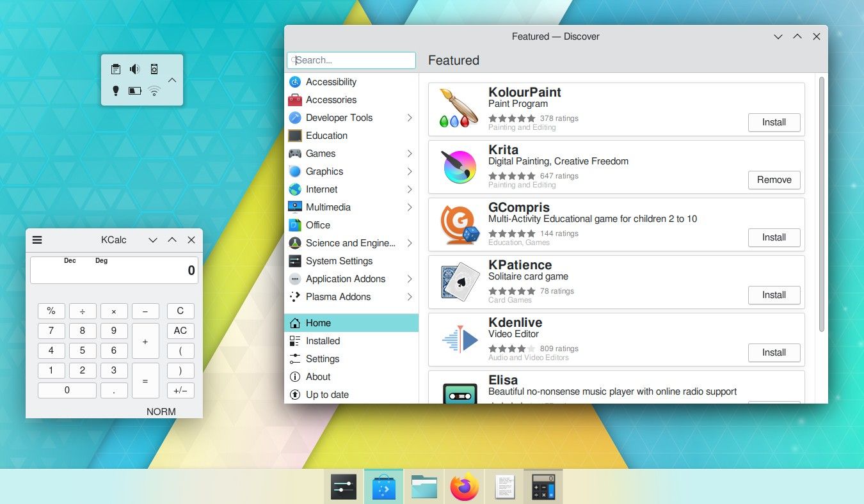Image resolution: width=864 pixels, height=504 pixels.
Task: Click the audio volume tray icon
Action: pyautogui.click(x=134, y=69)
